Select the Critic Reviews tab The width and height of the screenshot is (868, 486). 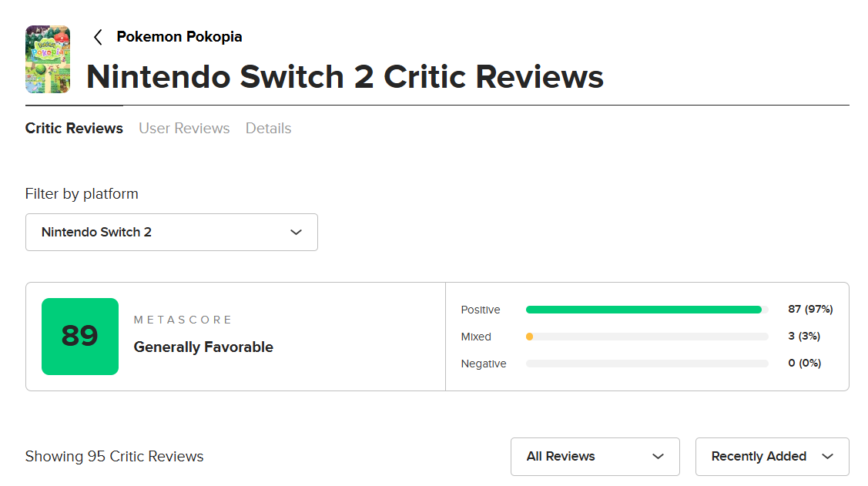(x=74, y=129)
